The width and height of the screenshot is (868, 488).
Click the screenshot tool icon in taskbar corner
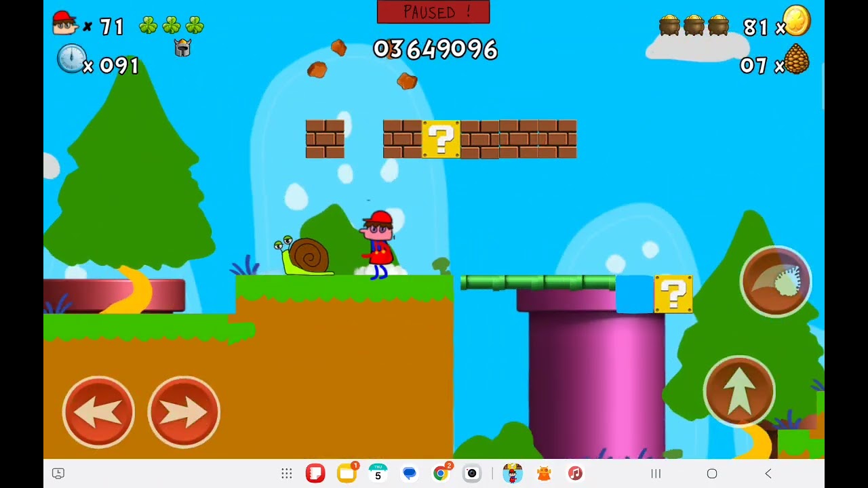pyautogui.click(x=58, y=474)
